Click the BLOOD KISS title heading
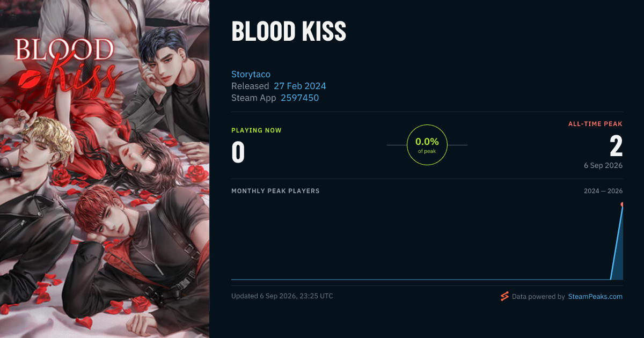This screenshot has height=338, width=644. (289, 32)
